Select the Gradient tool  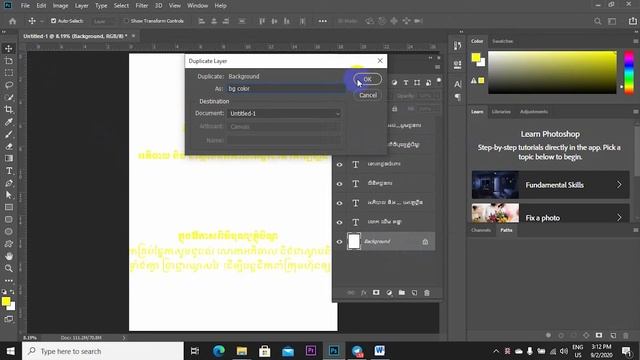coord(8,158)
